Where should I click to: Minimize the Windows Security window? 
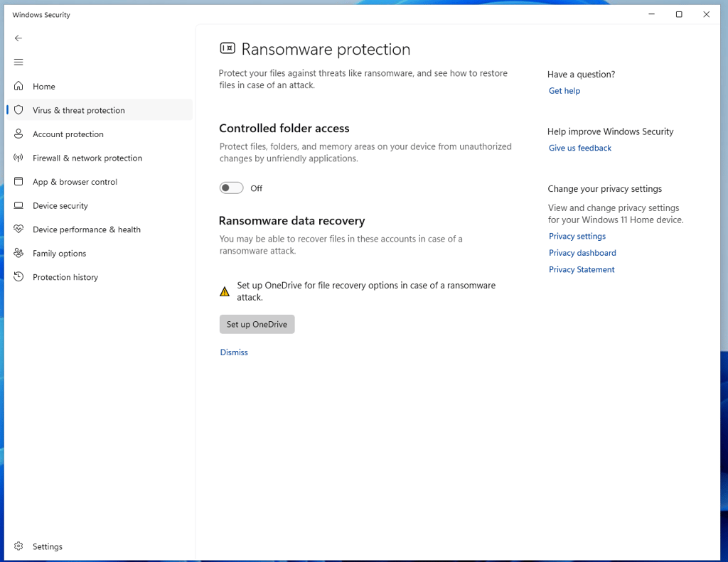pyautogui.click(x=652, y=14)
